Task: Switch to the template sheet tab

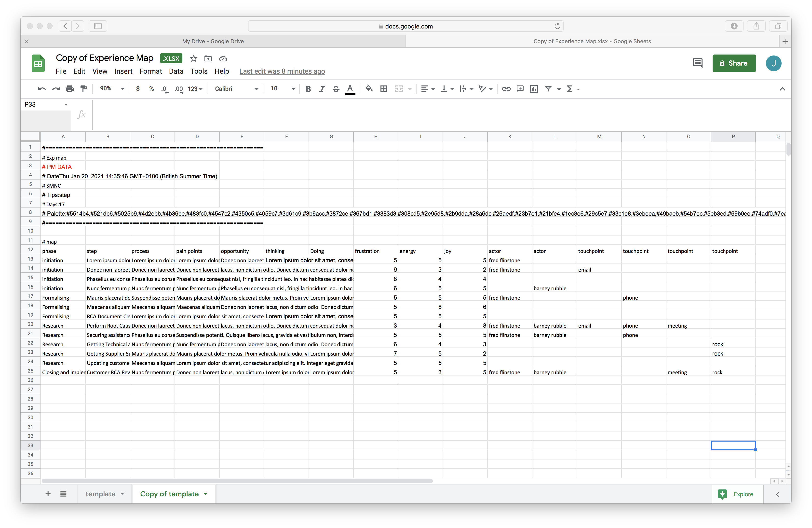Action: (100, 494)
